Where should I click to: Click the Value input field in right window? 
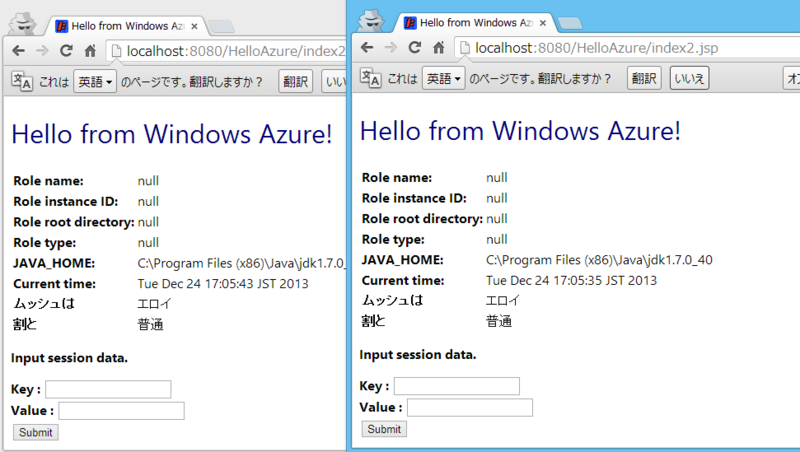point(470,408)
